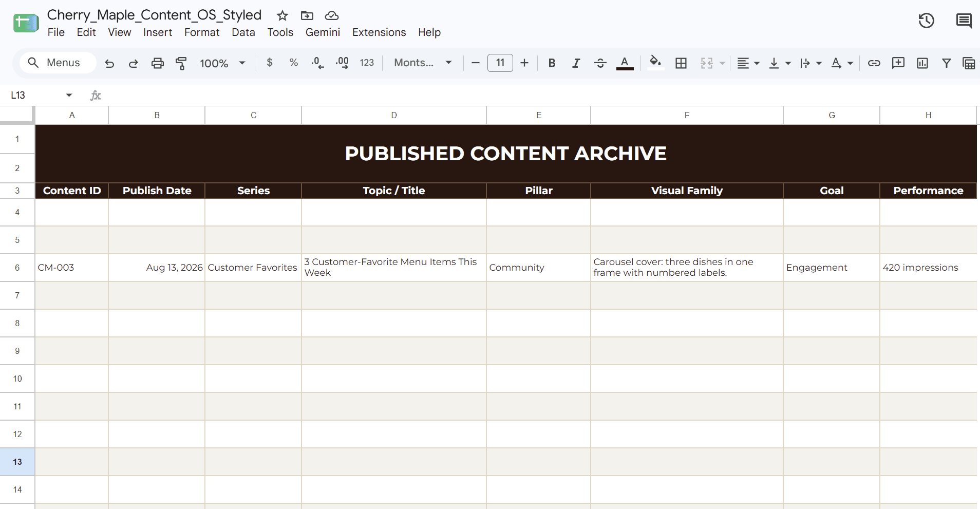Click the Performance header cell
Image resolution: width=980 pixels, height=509 pixels.
coord(928,191)
